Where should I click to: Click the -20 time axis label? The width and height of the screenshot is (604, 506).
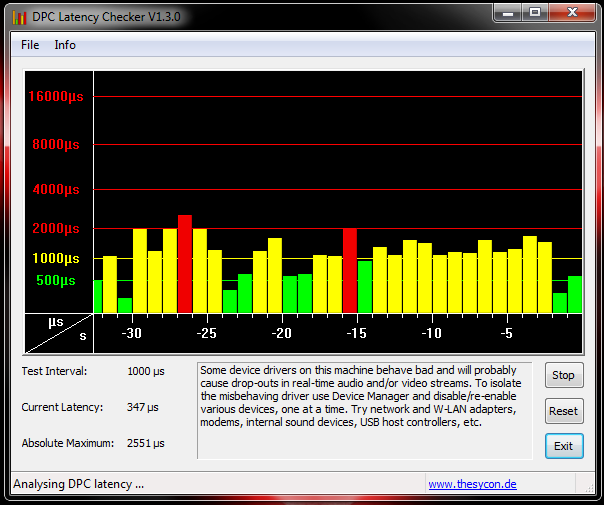[x=282, y=333]
